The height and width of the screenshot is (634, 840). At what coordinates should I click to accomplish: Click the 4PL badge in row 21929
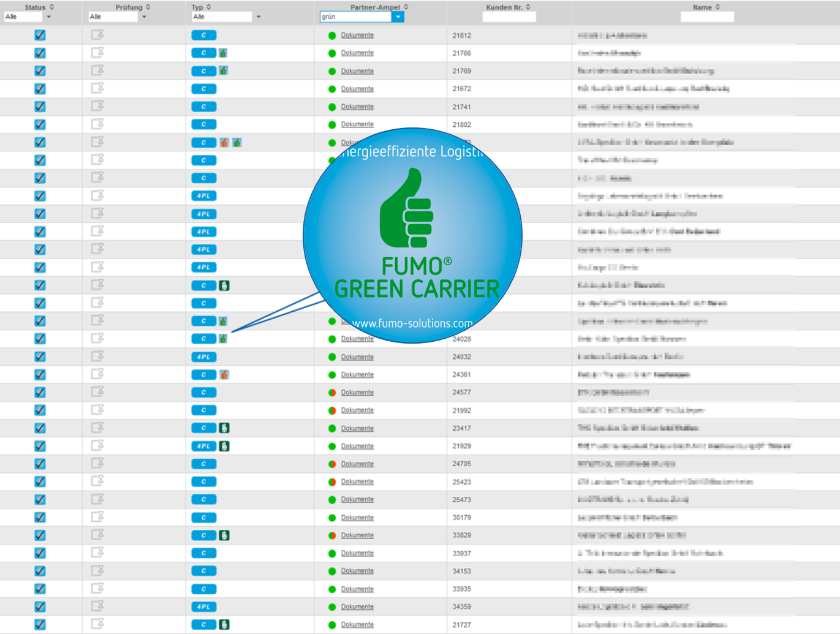(x=203, y=446)
